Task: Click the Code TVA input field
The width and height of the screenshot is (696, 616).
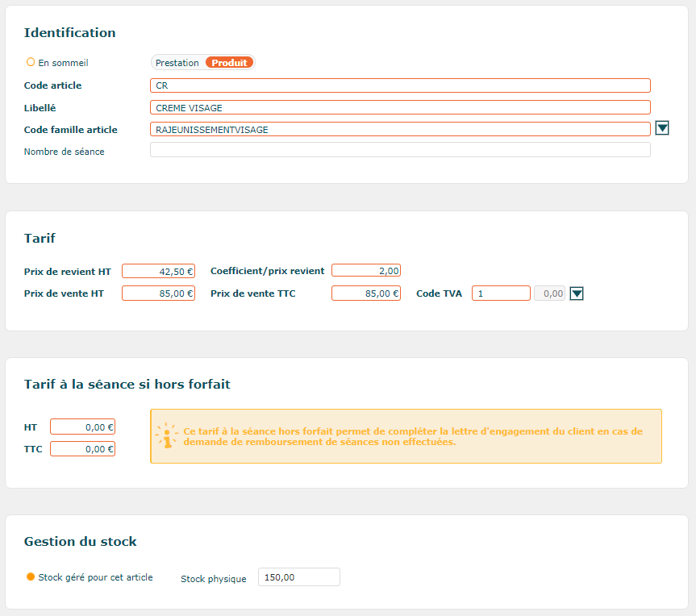Action: tap(501, 293)
